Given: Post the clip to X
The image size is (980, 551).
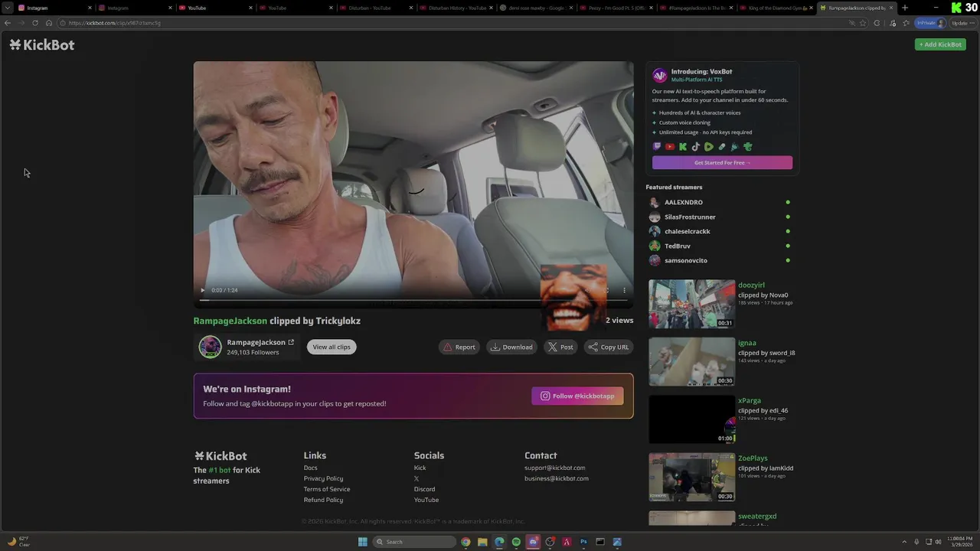Looking at the screenshot, I should (x=560, y=347).
